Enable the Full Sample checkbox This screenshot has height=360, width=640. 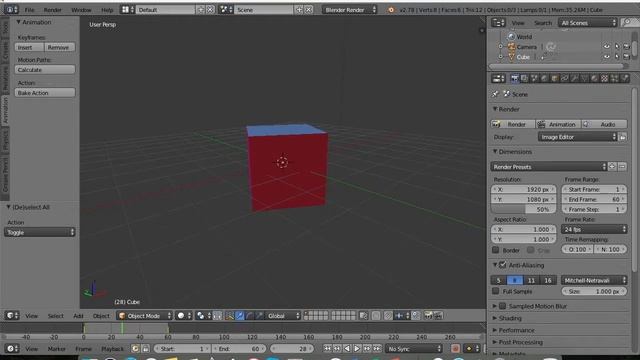pos(496,291)
